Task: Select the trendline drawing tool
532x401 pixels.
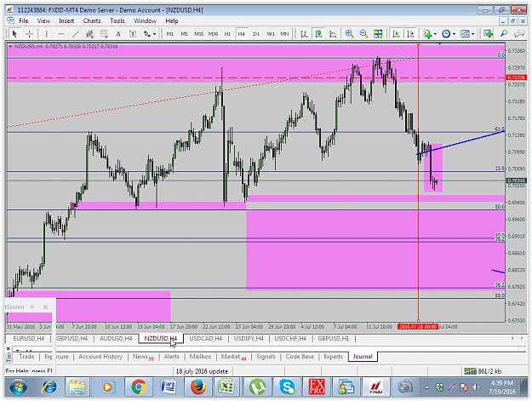Action: [75, 33]
